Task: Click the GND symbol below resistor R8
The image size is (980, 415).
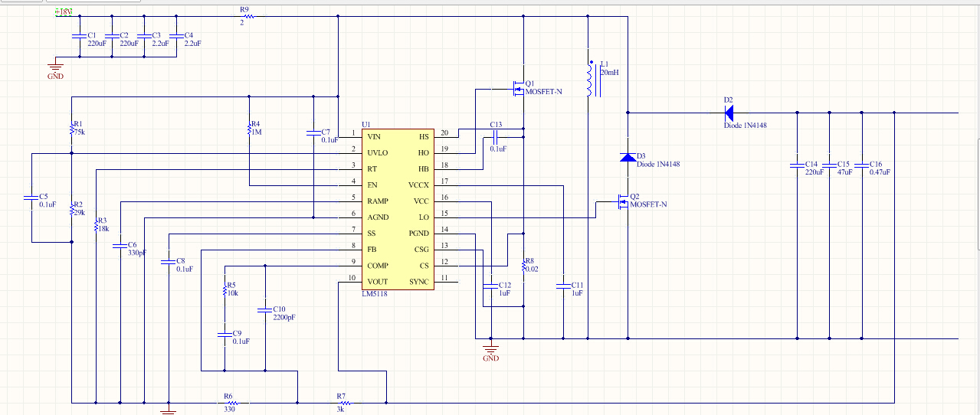Action: pos(491,352)
